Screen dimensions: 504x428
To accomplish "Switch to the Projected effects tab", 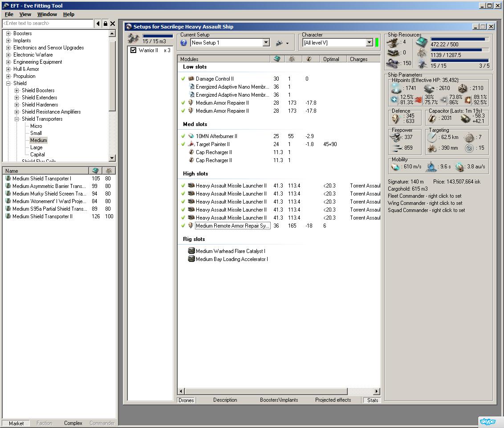I will pyautogui.click(x=333, y=399).
